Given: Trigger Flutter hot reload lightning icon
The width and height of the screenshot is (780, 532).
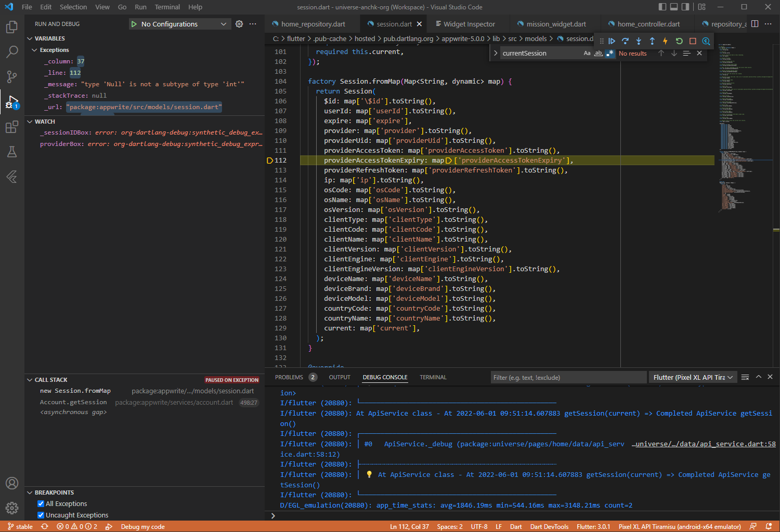Looking at the screenshot, I should coord(665,41).
